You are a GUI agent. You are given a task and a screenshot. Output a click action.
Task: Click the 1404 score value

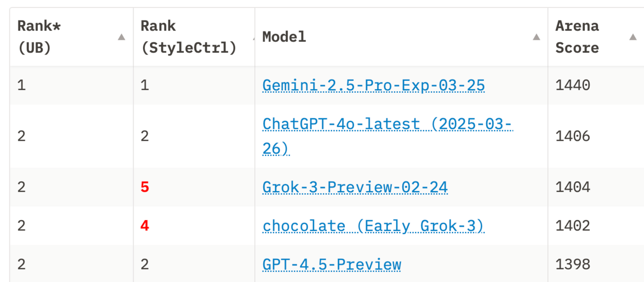tap(573, 187)
